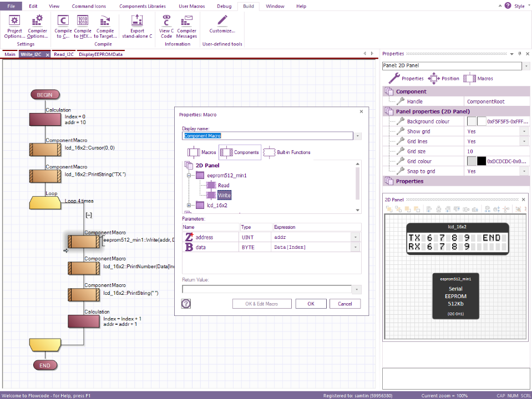Switch to Built-in Functions tab in dialog

click(x=287, y=152)
